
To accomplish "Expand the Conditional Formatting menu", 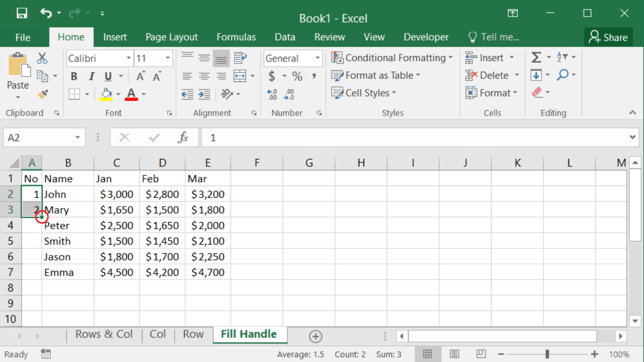I will click(x=392, y=58).
